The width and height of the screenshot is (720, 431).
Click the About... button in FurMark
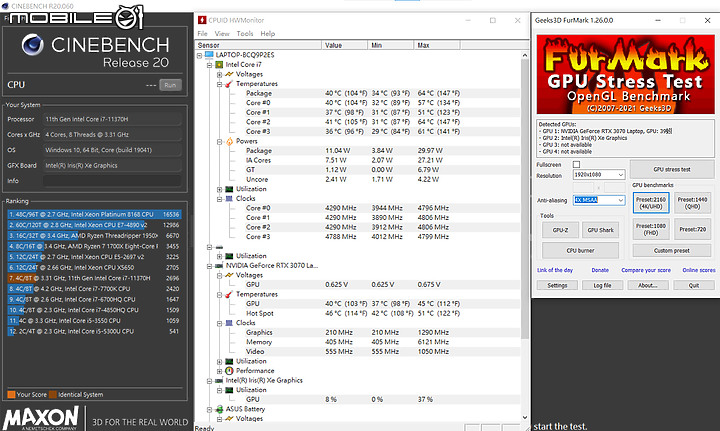point(648,285)
